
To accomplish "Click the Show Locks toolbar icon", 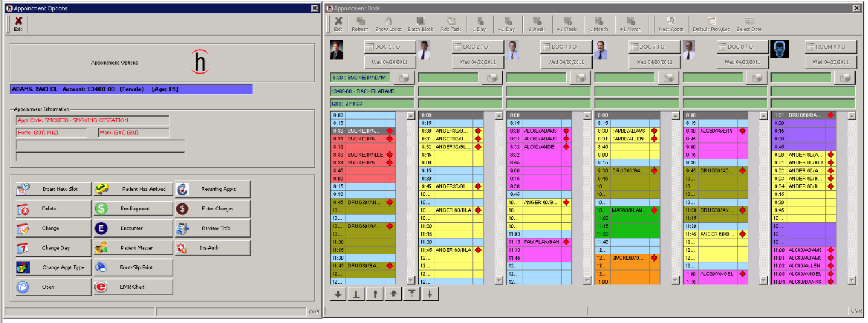I will click(x=388, y=24).
